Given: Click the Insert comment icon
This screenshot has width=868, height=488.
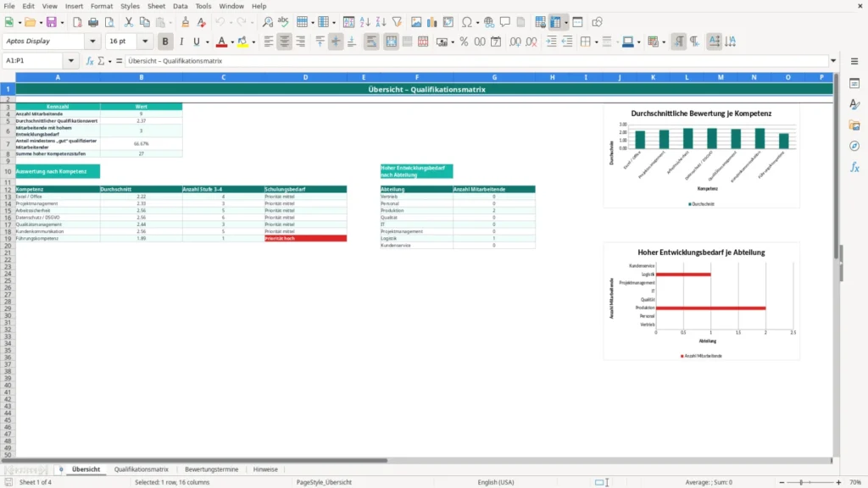Looking at the screenshot, I should 505,22.
